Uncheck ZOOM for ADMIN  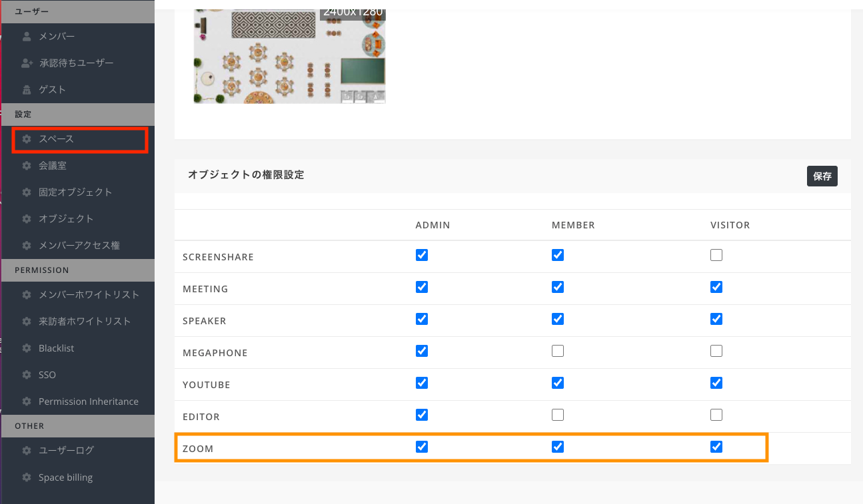click(422, 447)
